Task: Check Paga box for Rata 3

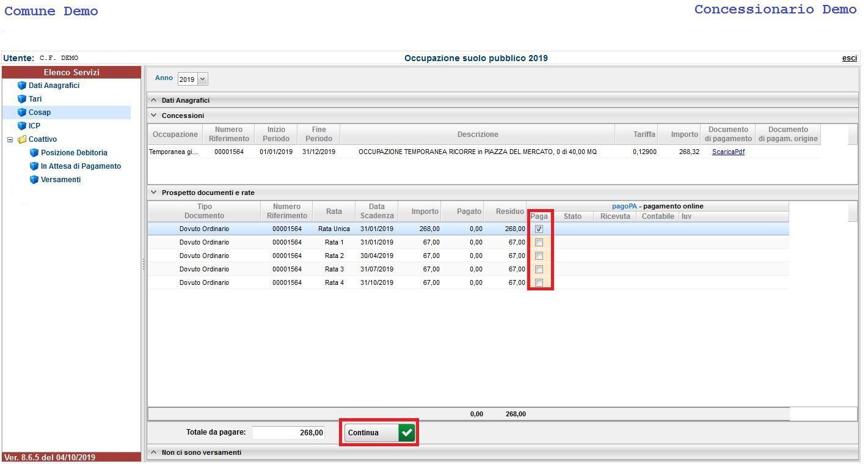Action: pos(539,269)
